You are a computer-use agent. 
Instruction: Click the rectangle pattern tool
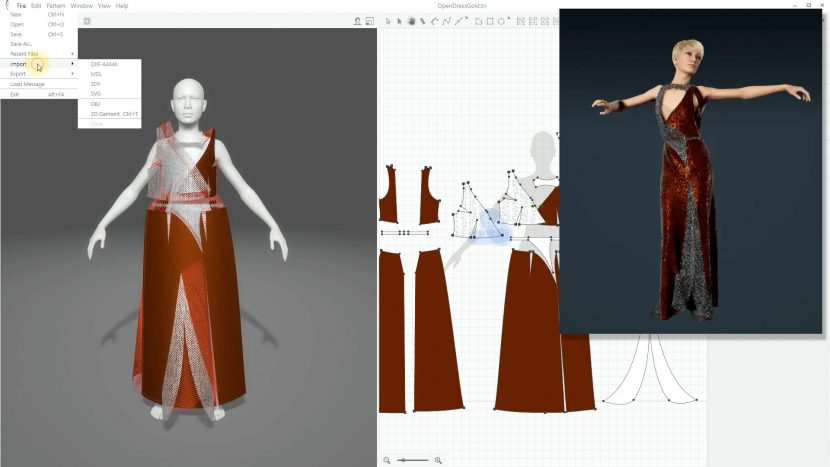(491, 21)
